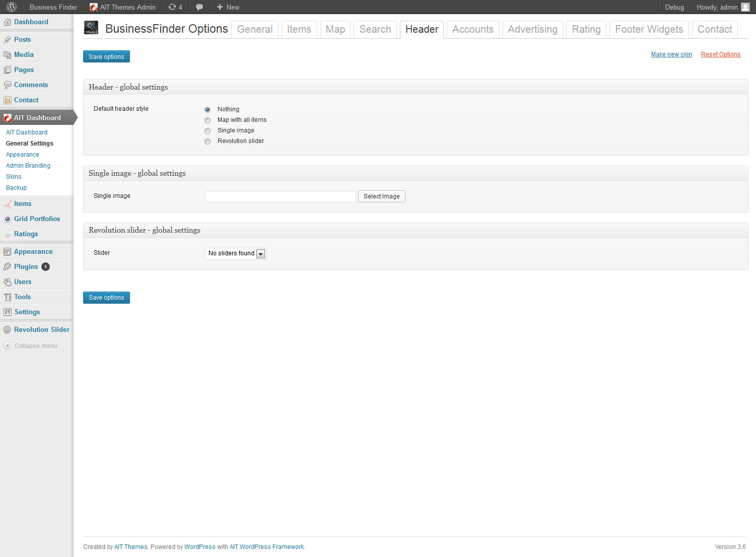Switch to the Advertising tab
756x557 pixels.
(532, 29)
